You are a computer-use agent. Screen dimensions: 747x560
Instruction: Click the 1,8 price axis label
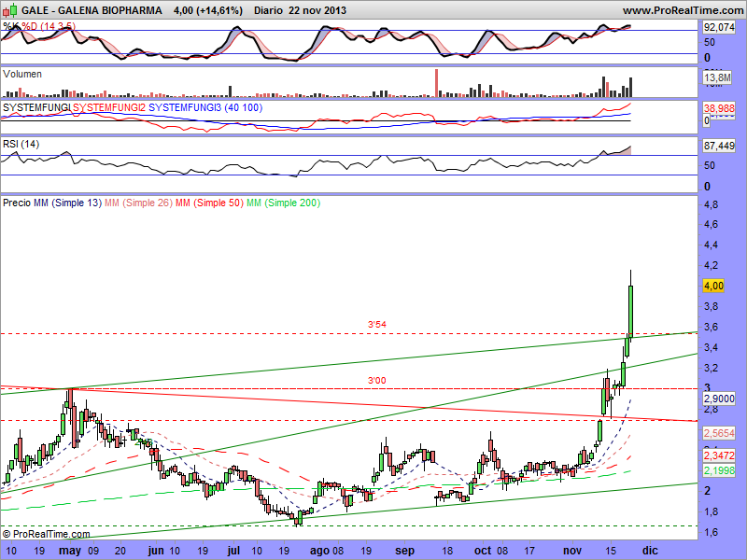pyautogui.click(x=711, y=511)
